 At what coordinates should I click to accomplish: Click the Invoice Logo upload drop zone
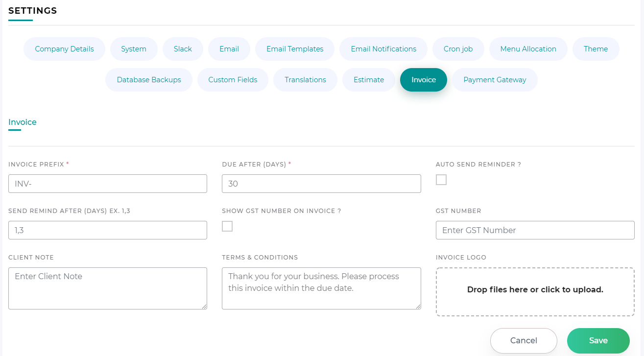pyautogui.click(x=535, y=292)
